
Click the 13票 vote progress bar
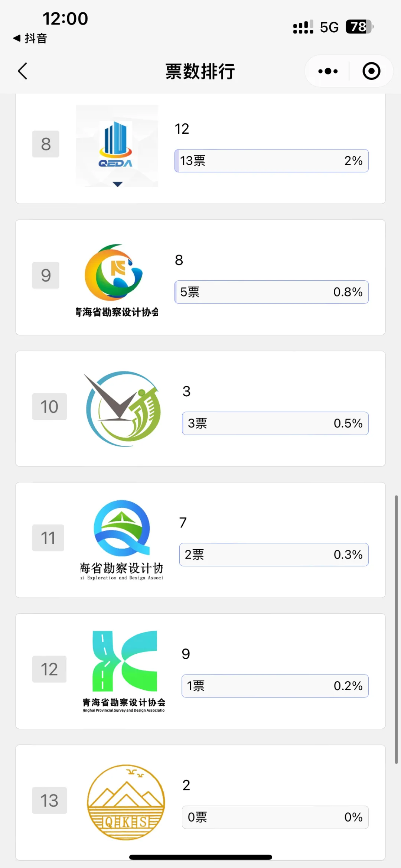[271, 161]
